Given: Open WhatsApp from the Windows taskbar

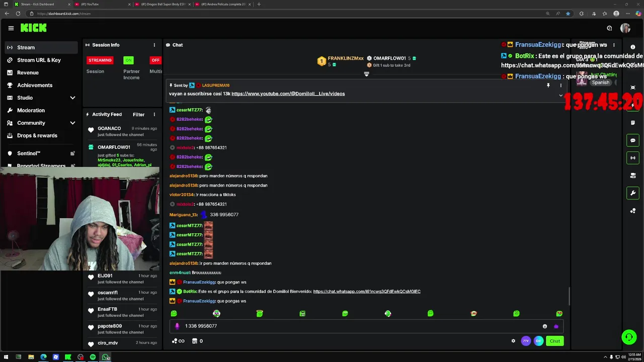Looking at the screenshot, I should [x=106, y=357].
